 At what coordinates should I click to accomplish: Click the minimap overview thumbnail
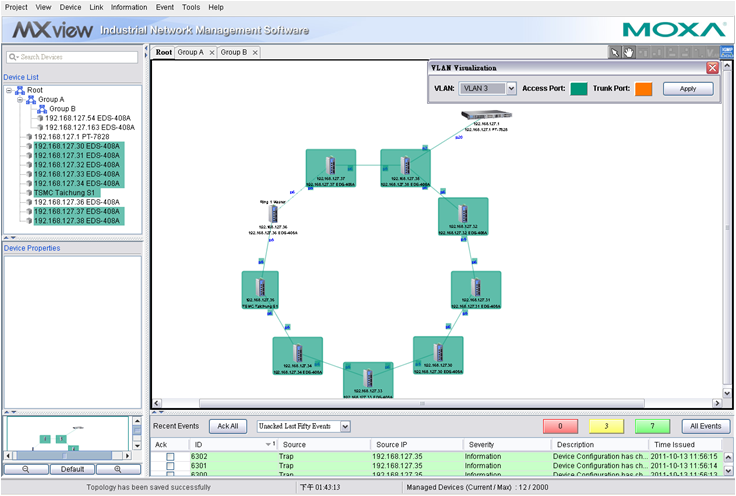pos(66,434)
